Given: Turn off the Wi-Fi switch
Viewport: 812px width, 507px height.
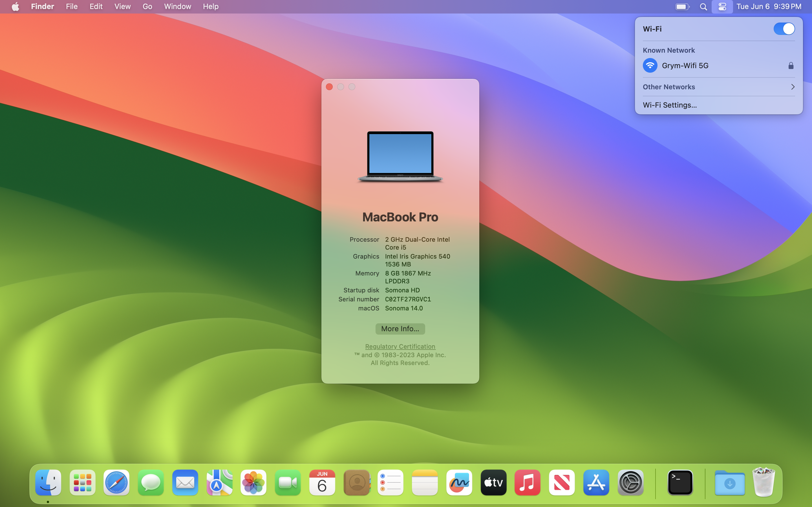Looking at the screenshot, I should 784,29.
